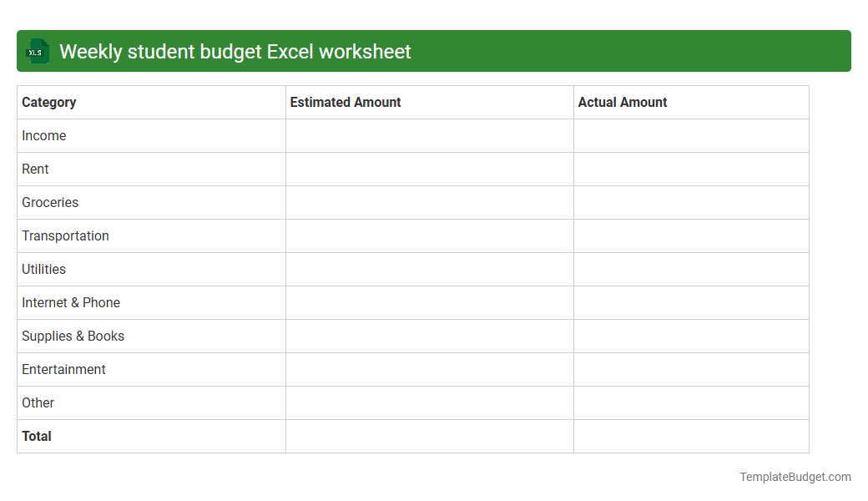Click the Estimated Amount field for Rent
The width and height of the screenshot is (868, 501).
click(429, 169)
